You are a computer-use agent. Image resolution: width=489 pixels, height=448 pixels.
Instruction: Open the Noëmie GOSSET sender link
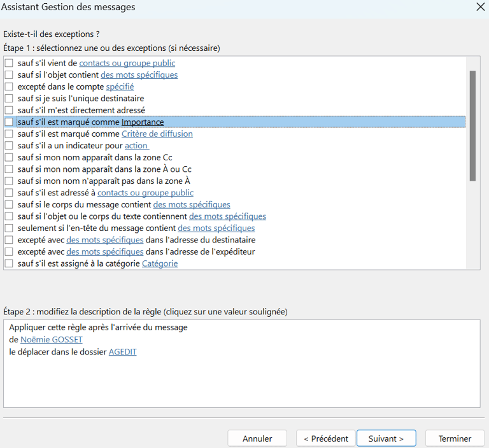click(52, 340)
